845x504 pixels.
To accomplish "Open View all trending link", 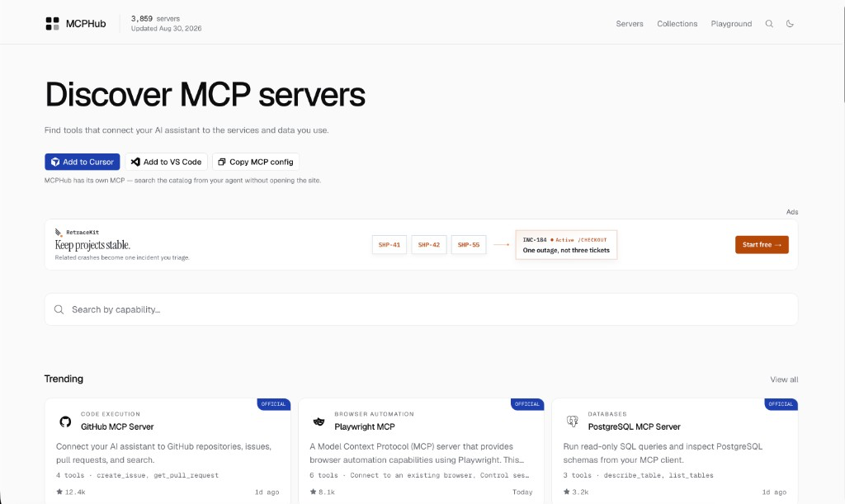I will coord(784,379).
